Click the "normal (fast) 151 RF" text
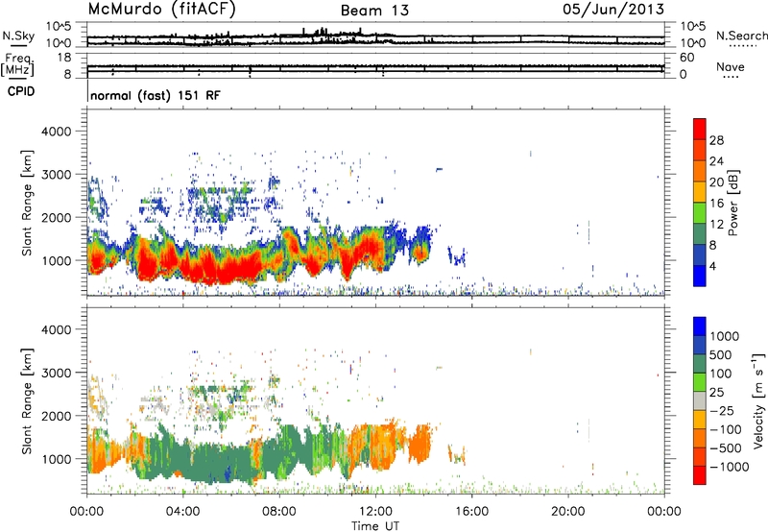Screen dimensions: 768x532 pyautogui.click(x=156, y=95)
